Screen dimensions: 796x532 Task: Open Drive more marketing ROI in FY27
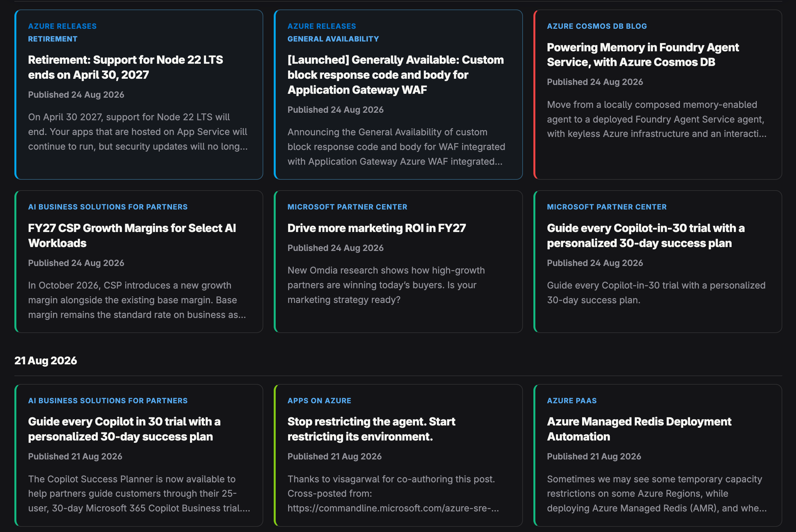pyautogui.click(x=376, y=228)
